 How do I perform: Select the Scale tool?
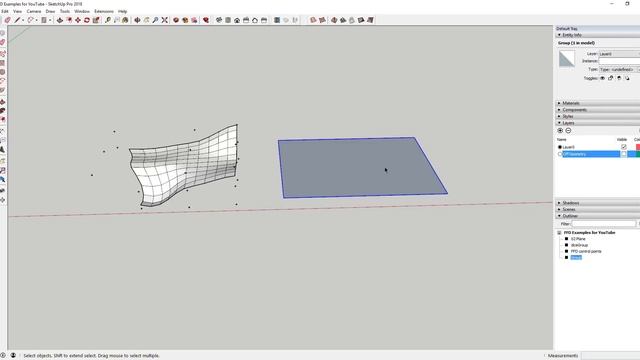pyautogui.click(x=96, y=20)
